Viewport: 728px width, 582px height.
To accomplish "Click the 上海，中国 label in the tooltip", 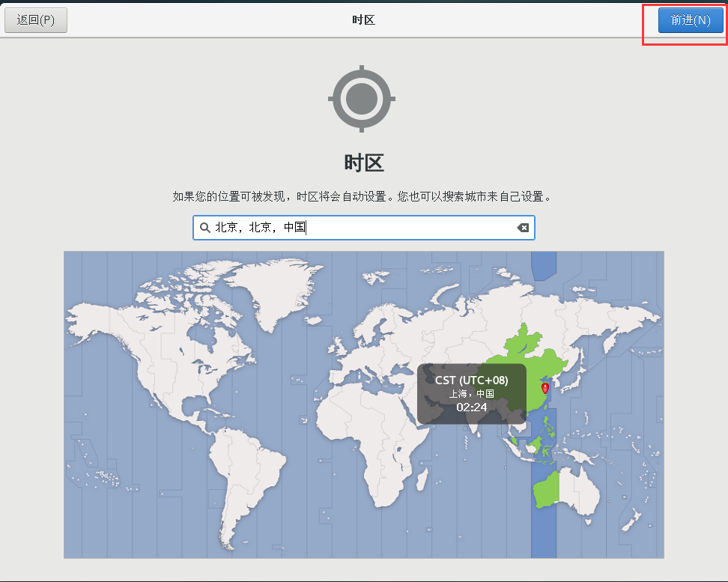I will pyautogui.click(x=471, y=395).
